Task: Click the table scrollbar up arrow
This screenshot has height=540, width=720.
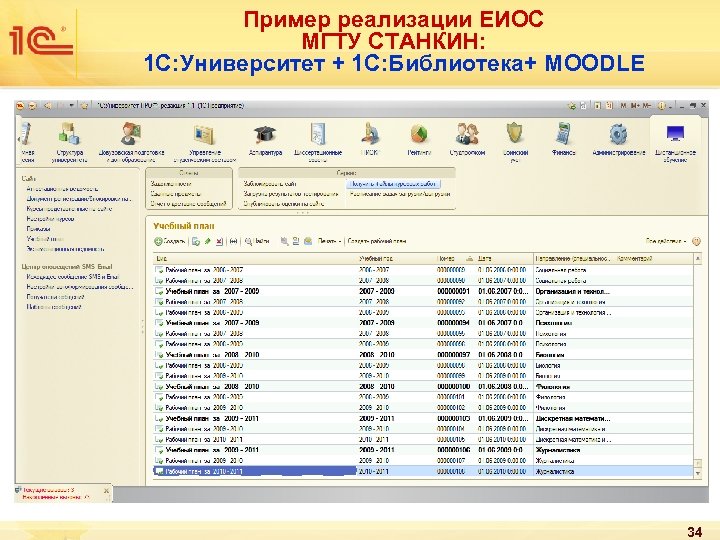Action: point(698,259)
